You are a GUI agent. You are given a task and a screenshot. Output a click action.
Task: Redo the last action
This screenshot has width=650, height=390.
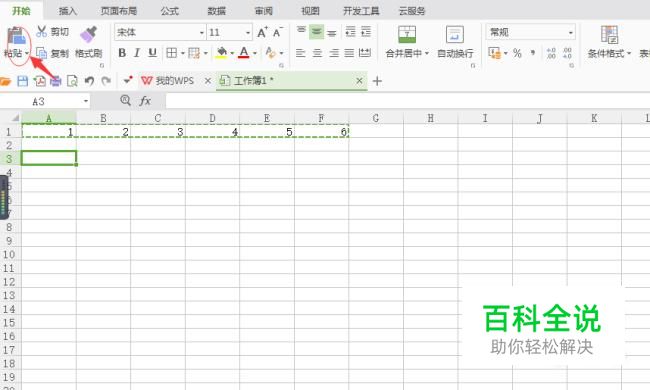pos(106,80)
